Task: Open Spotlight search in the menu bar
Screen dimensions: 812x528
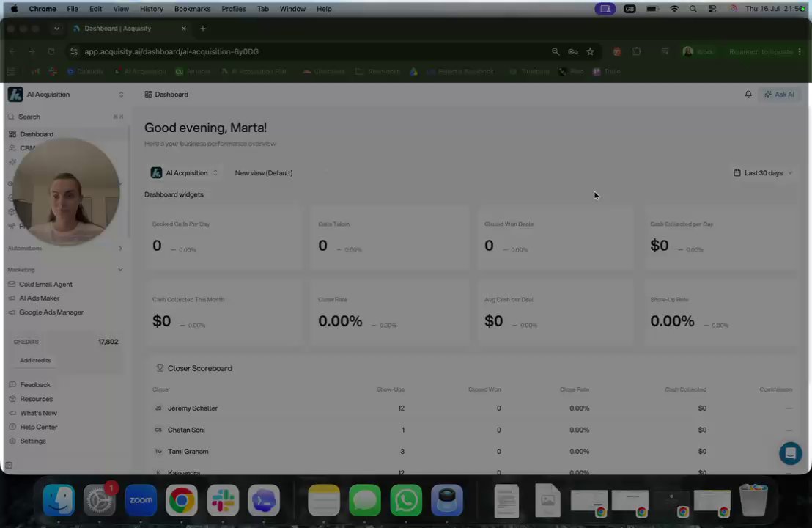Action: coord(693,9)
